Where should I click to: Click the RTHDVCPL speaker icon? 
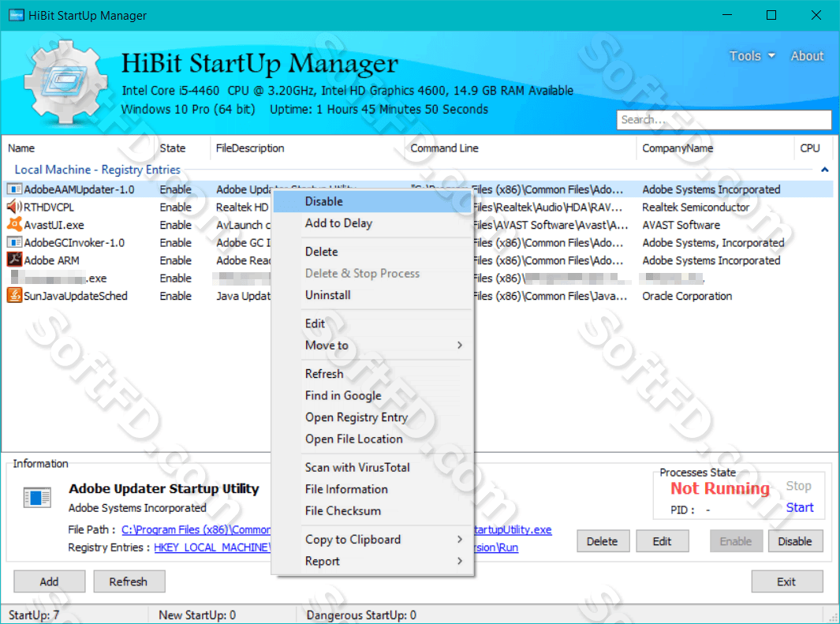(x=14, y=207)
